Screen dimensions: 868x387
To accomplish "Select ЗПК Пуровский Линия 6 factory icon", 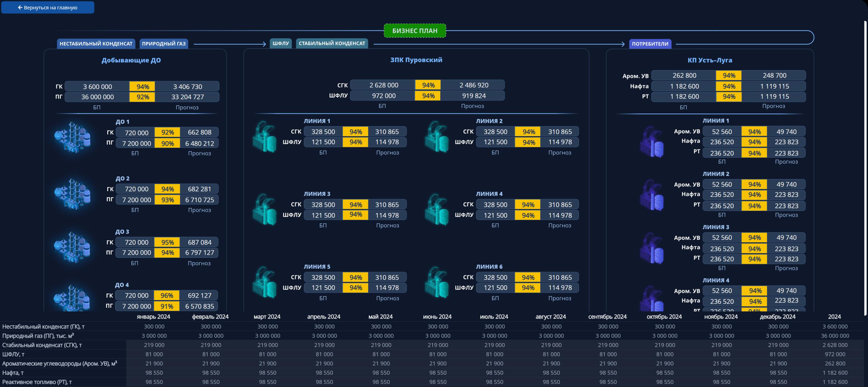I will (x=436, y=282).
